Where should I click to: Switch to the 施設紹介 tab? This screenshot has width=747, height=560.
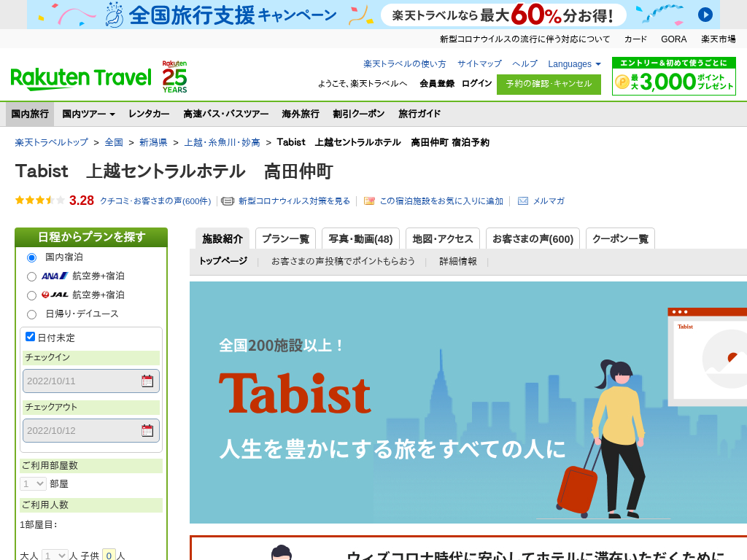pyautogui.click(x=222, y=238)
